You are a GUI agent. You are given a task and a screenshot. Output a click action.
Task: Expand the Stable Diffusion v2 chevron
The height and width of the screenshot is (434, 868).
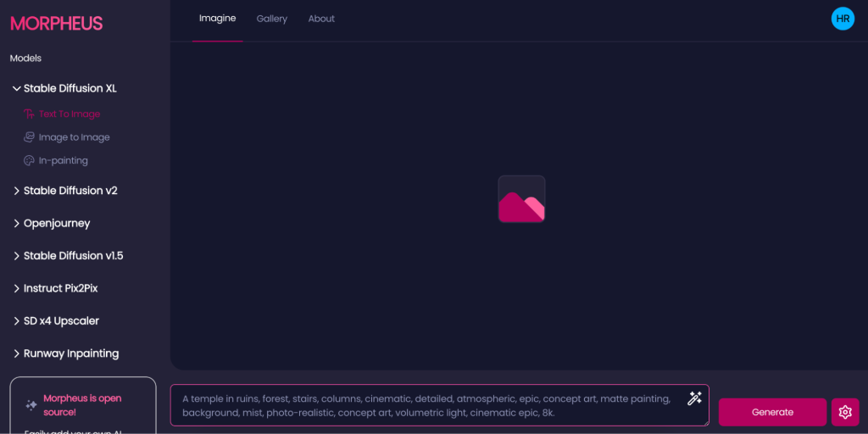(17, 191)
